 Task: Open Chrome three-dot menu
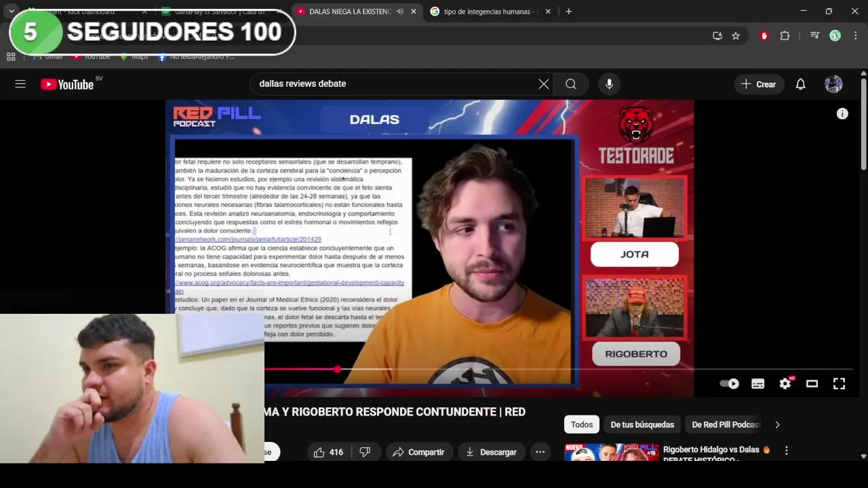pos(856,36)
